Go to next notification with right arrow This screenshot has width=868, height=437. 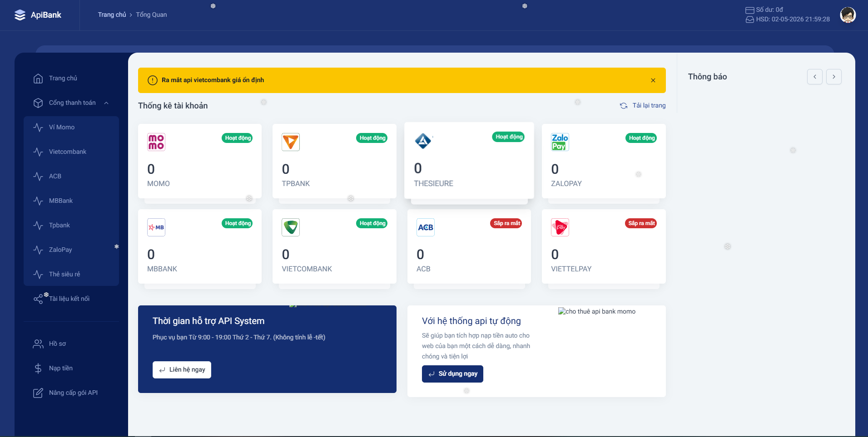pos(834,77)
